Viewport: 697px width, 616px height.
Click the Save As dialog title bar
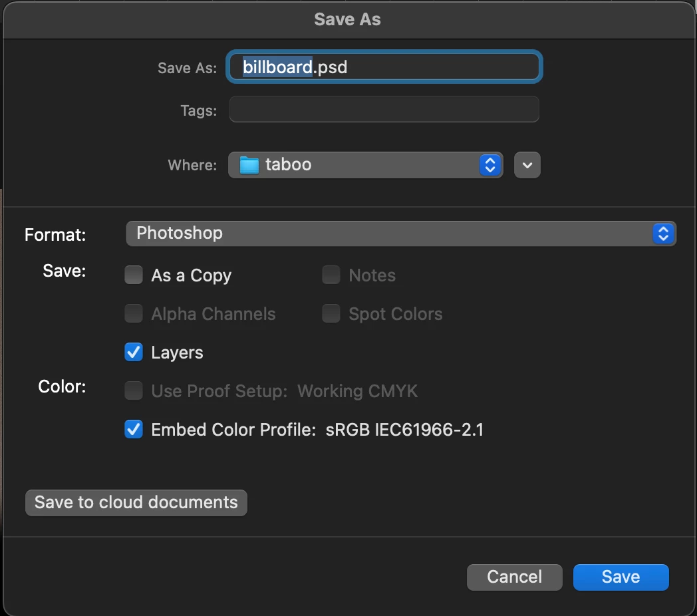tap(348, 19)
